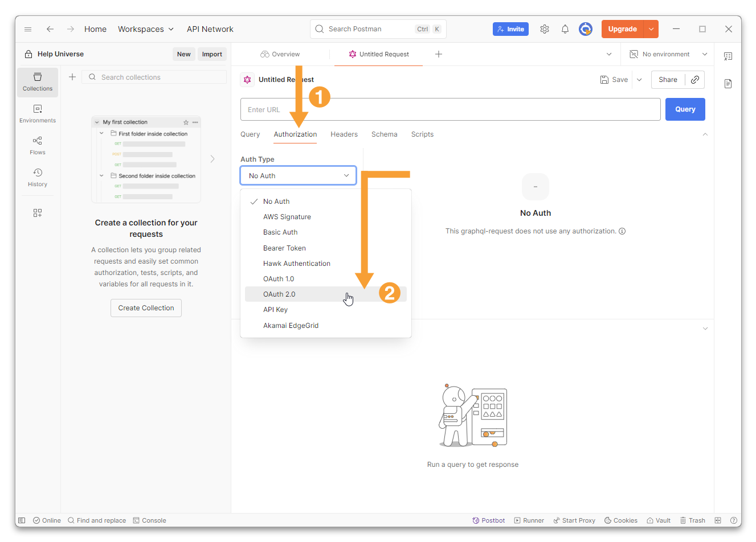Switch to the Headers tab

[x=344, y=134]
